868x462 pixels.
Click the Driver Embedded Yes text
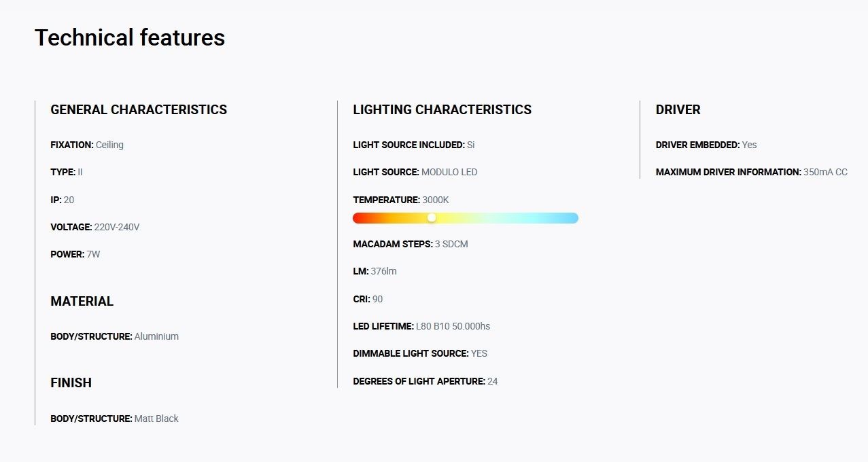706,145
